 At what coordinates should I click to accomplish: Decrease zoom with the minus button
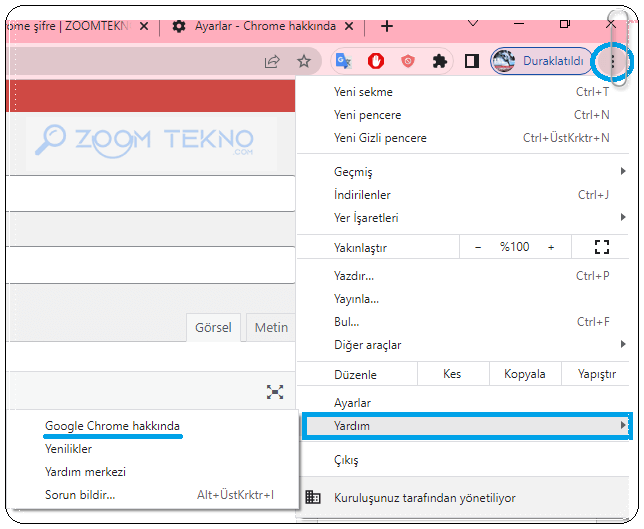[x=478, y=247]
